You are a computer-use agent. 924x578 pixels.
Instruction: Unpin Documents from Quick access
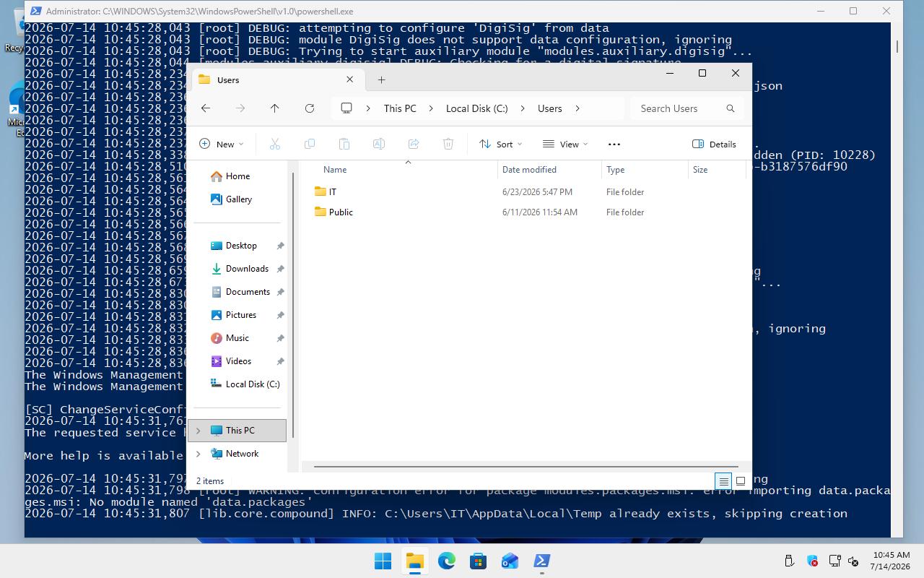[x=280, y=292]
